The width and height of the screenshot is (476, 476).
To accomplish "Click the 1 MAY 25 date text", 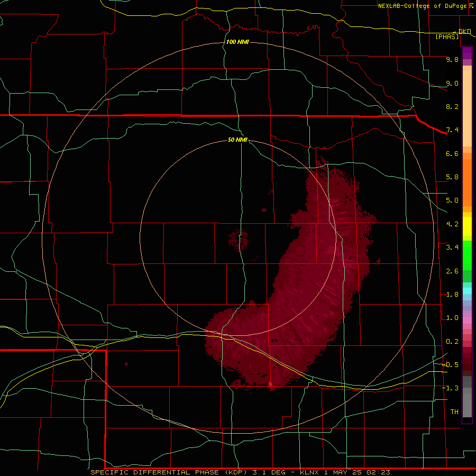I will (x=343, y=472).
